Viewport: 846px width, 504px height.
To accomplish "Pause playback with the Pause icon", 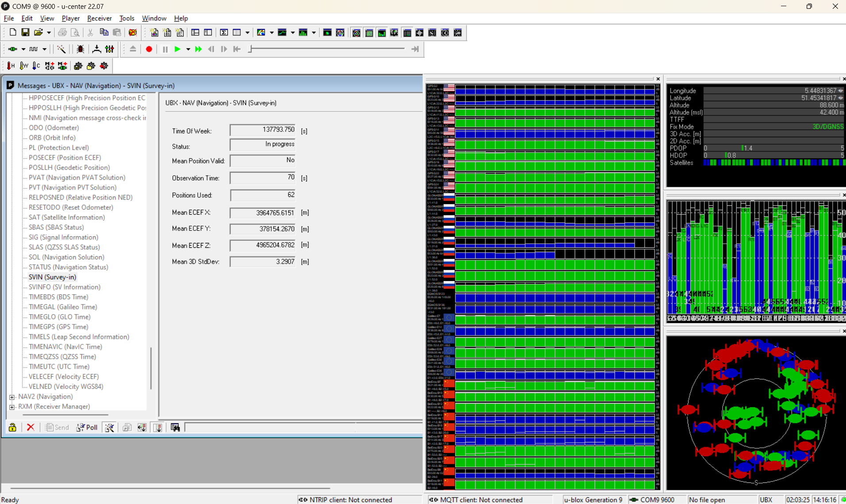I will click(x=165, y=49).
